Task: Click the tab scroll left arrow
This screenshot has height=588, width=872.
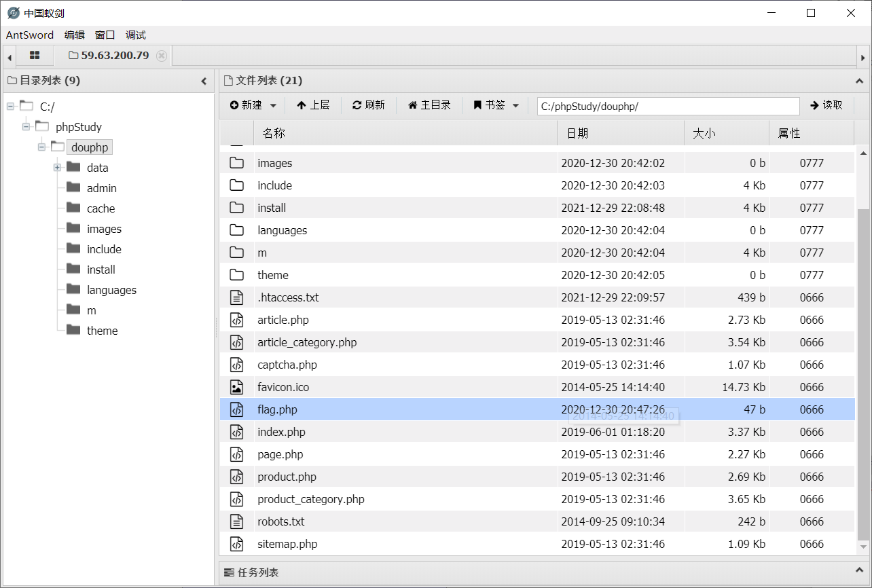Action: (x=10, y=58)
